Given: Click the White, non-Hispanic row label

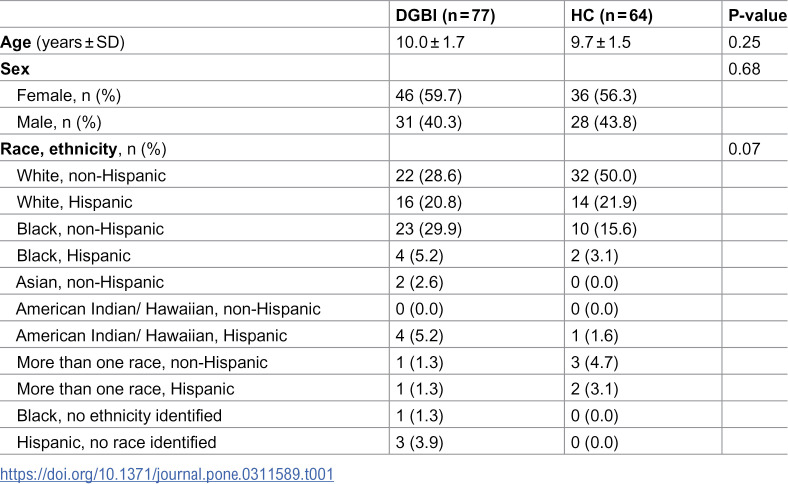Looking at the screenshot, I should tap(91, 175).
